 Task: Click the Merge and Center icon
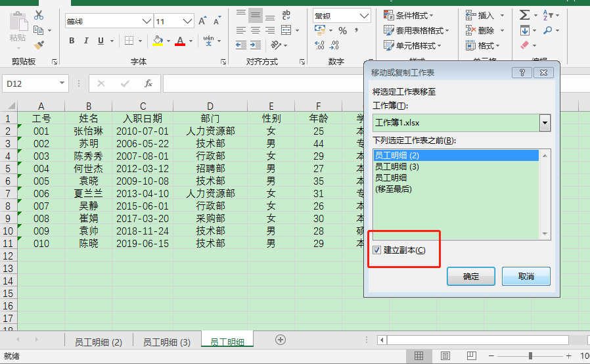[x=286, y=30]
